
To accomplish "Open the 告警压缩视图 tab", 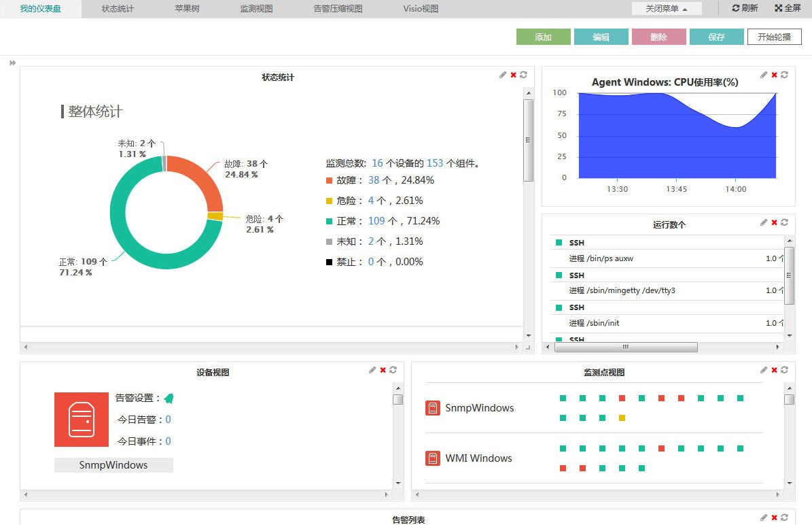I will [x=338, y=9].
